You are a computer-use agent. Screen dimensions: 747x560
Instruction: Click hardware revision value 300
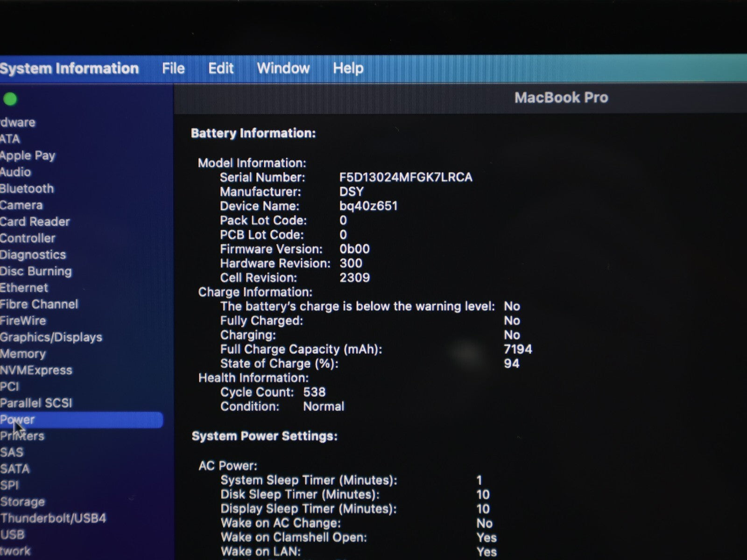click(x=351, y=263)
